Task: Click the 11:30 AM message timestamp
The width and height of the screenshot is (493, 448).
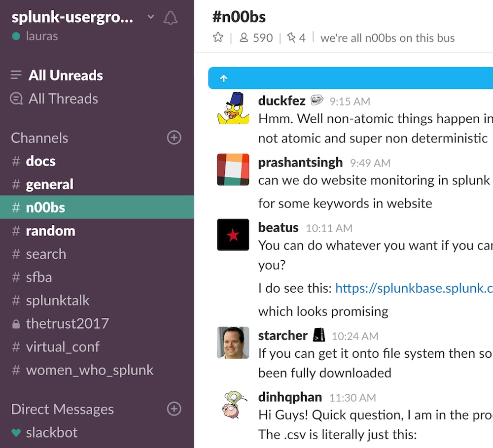Action: [352, 398]
